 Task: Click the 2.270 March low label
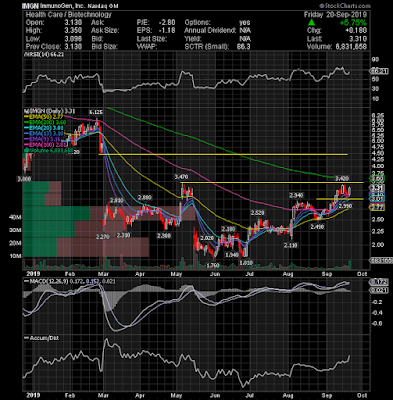(102, 237)
